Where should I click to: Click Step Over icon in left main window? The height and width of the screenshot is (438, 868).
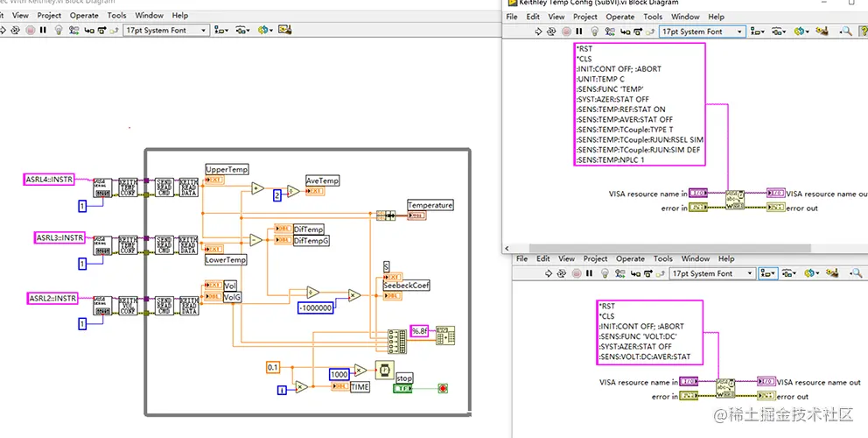pos(103,30)
